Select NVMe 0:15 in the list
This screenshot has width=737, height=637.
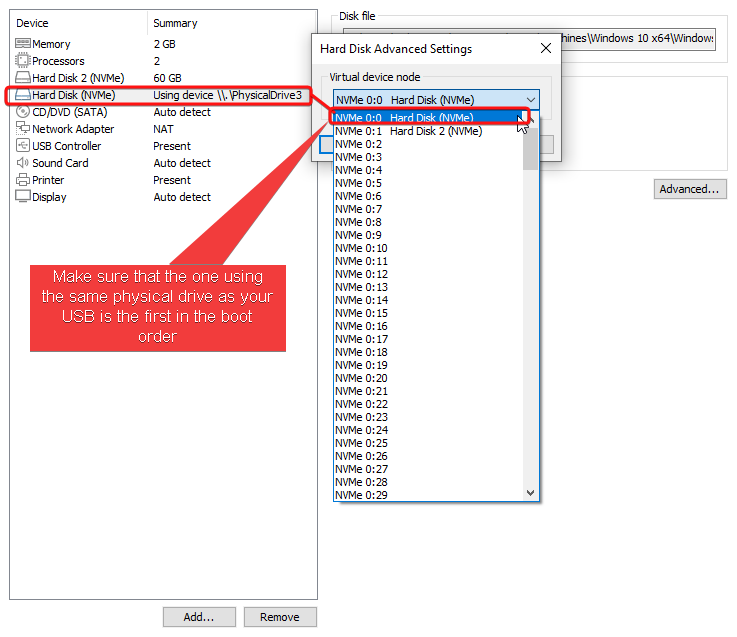pyautogui.click(x=428, y=313)
